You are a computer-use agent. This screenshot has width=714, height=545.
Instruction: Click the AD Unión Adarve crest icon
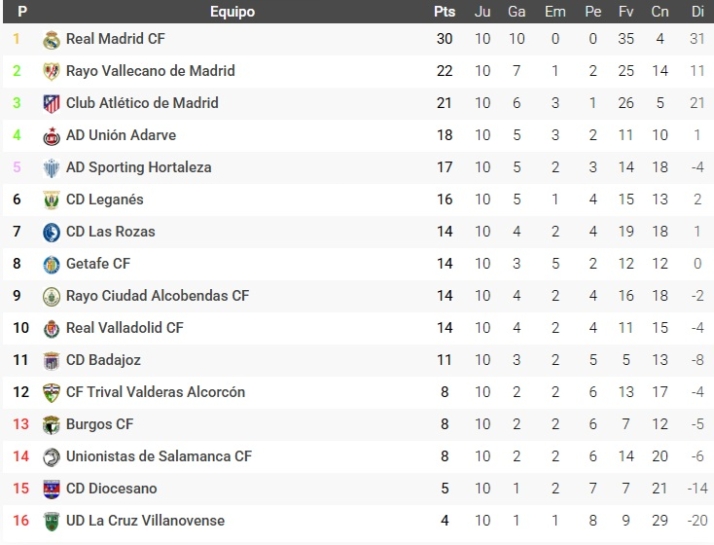point(52,136)
